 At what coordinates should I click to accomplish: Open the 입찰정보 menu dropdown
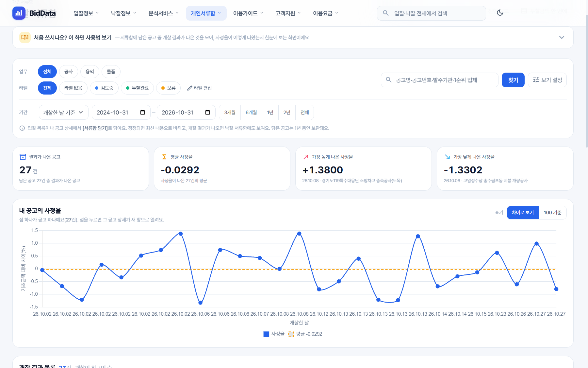tap(86, 13)
